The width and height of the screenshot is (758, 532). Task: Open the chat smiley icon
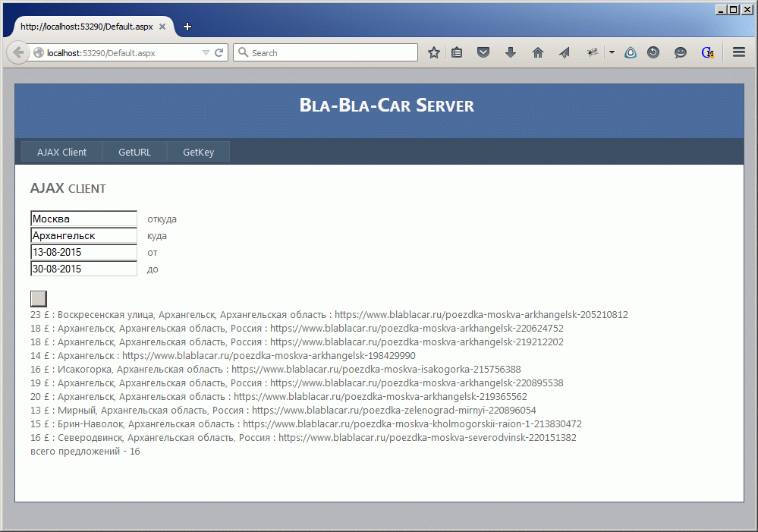681,52
